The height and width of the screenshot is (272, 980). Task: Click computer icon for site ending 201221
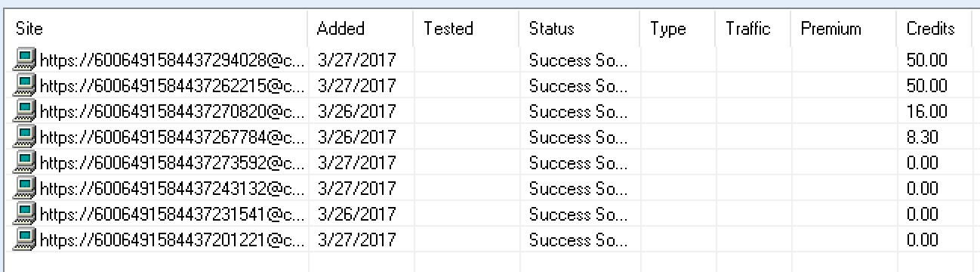click(26, 240)
